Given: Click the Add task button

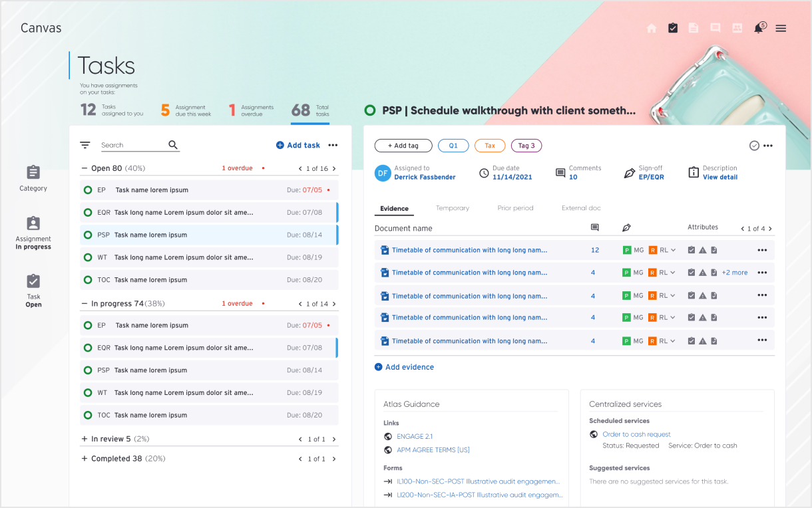Looking at the screenshot, I should point(298,145).
